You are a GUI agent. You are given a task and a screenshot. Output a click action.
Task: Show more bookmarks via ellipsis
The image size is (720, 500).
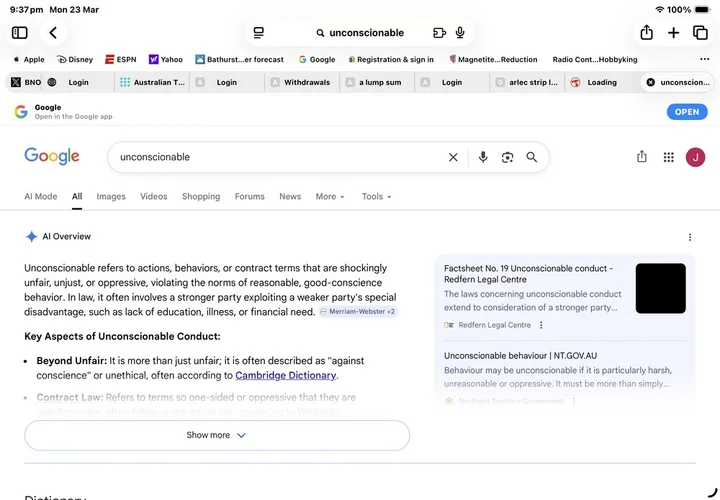704,59
